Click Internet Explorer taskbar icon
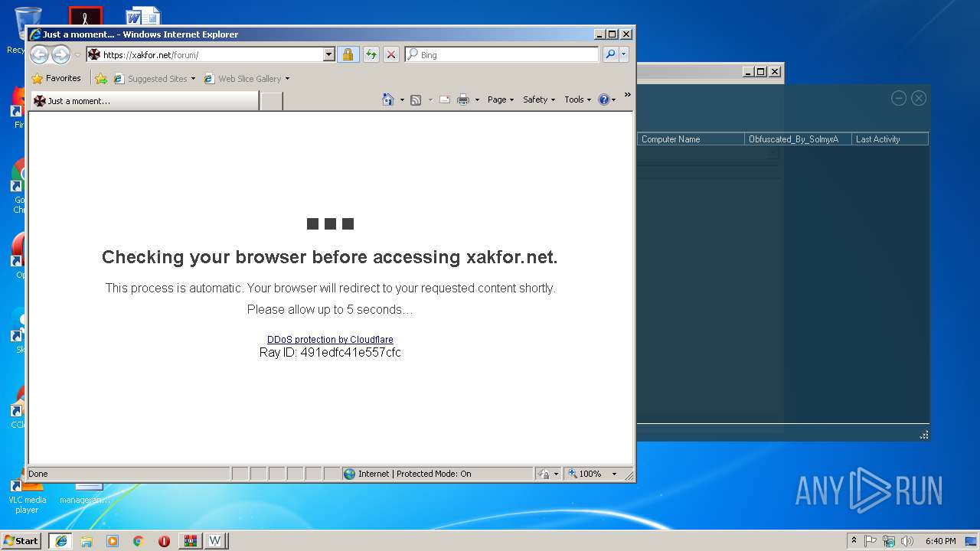 click(61, 540)
